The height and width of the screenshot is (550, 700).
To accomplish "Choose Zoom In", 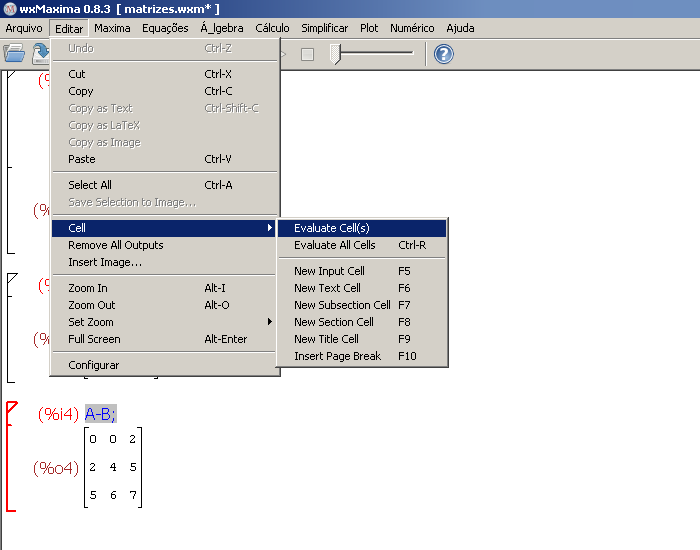I will 164,288.
